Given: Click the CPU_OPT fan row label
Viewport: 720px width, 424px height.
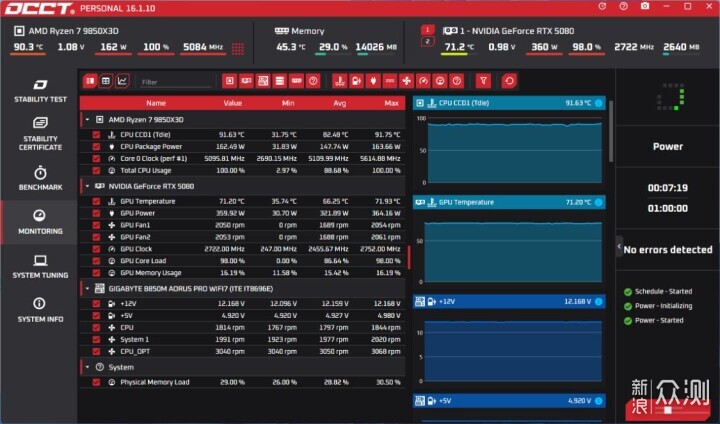Looking at the screenshot, I should tap(135, 351).
